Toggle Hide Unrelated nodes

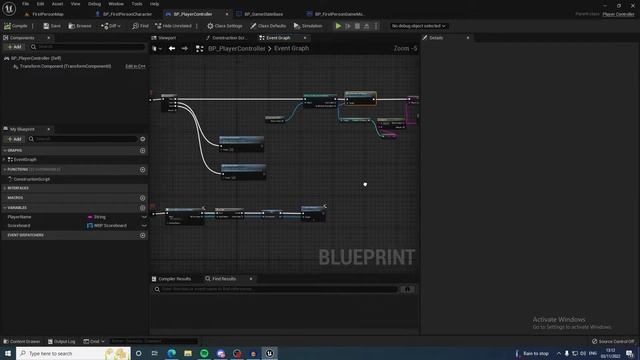[173, 26]
